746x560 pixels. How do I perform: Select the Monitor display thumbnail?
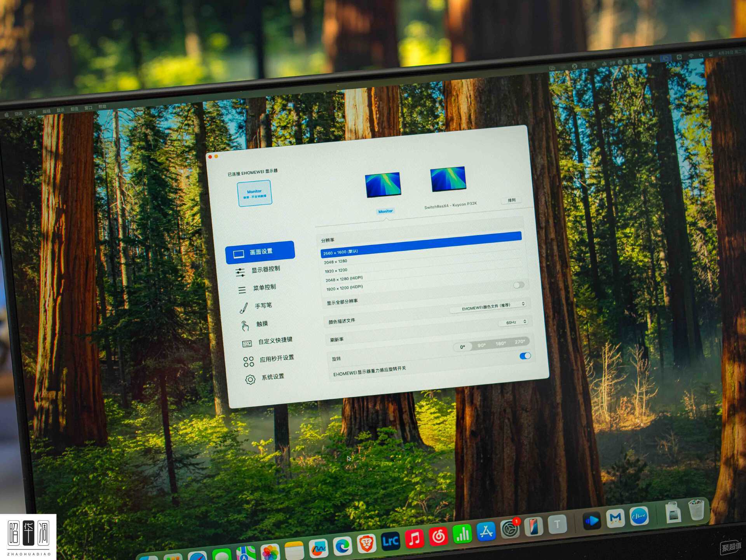(x=383, y=185)
